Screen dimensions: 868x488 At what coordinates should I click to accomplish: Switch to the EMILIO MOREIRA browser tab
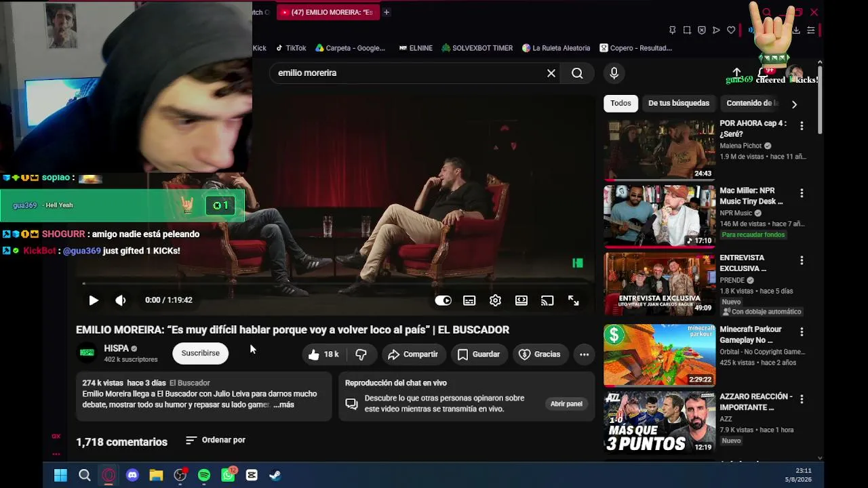[x=328, y=12]
